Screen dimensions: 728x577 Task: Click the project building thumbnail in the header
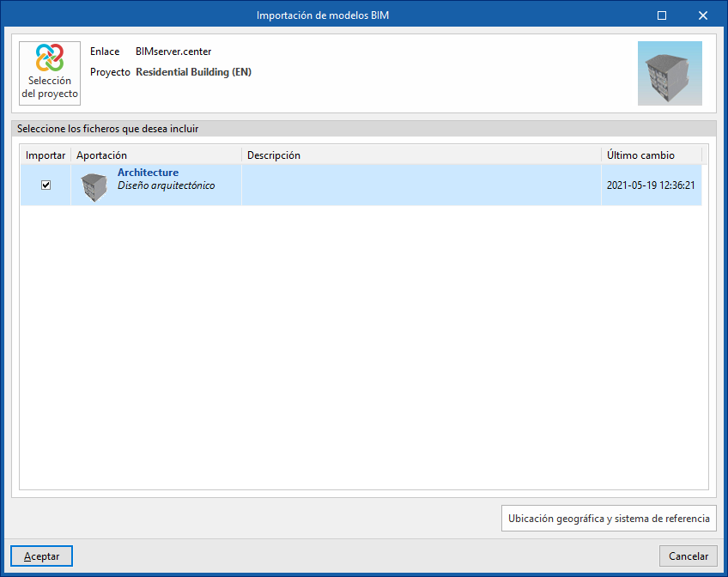click(670, 73)
